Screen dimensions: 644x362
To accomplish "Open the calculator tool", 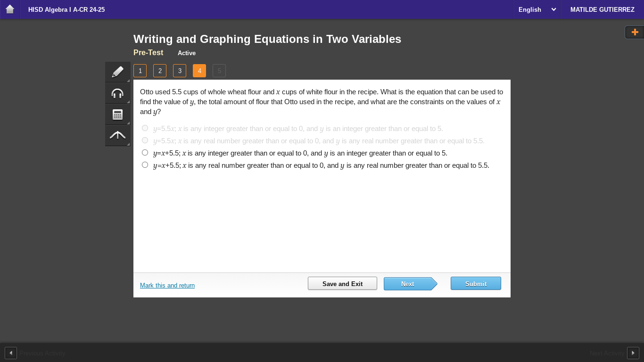I will click(117, 114).
